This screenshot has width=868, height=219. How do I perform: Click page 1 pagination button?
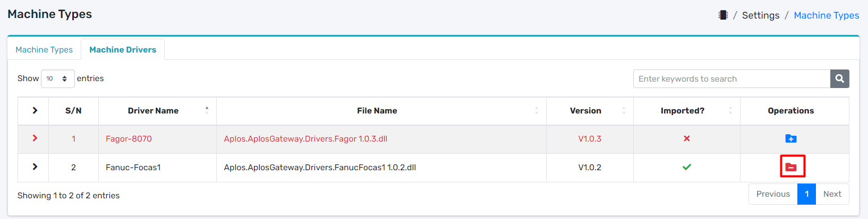click(806, 194)
